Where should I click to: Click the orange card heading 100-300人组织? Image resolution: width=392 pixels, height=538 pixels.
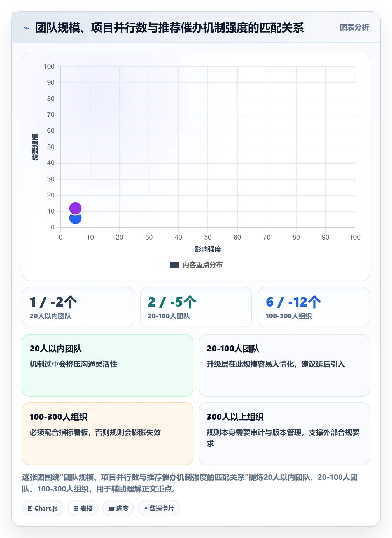tap(59, 417)
